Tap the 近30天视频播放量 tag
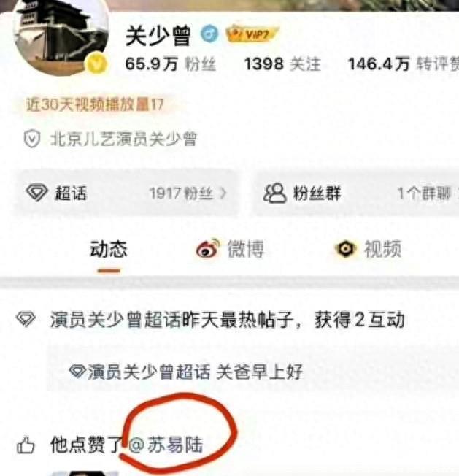 [95, 104]
